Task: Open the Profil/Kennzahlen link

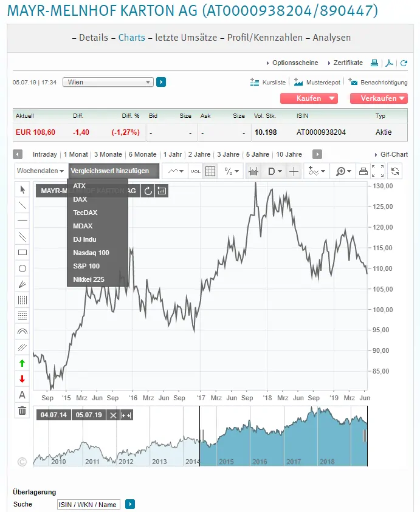Action: pos(265,38)
